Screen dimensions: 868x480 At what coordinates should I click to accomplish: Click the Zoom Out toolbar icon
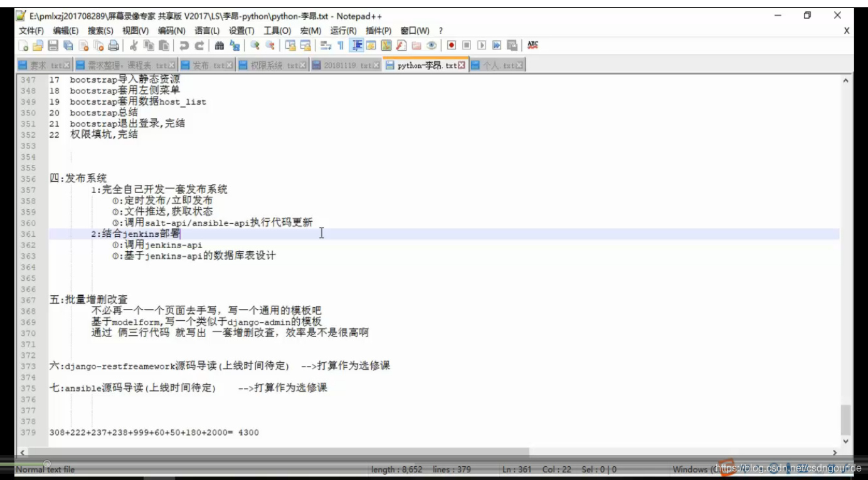click(x=270, y=45)
